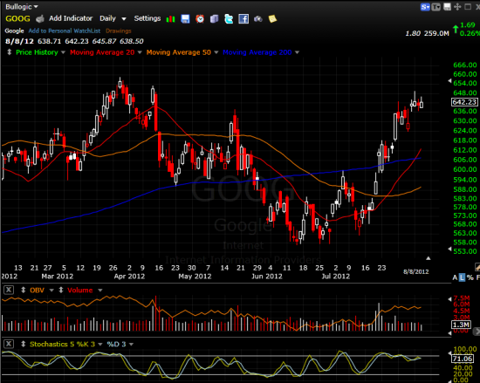Click the Google company name text
Screen dimensions: 480x383
pos(14,31)
